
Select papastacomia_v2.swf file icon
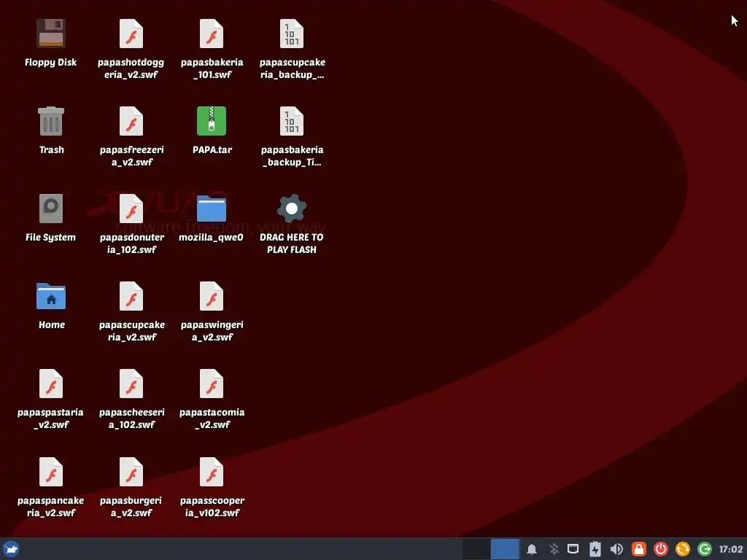tap(212, 384)
